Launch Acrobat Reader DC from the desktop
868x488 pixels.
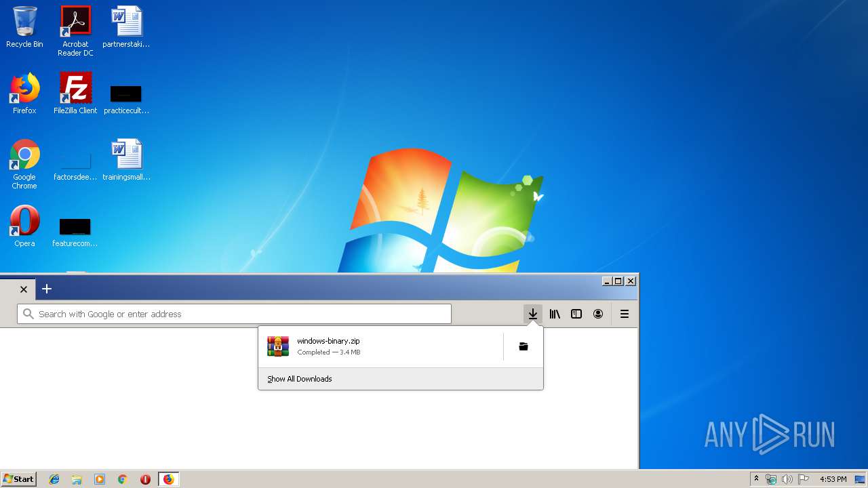[x=75, y=31]
